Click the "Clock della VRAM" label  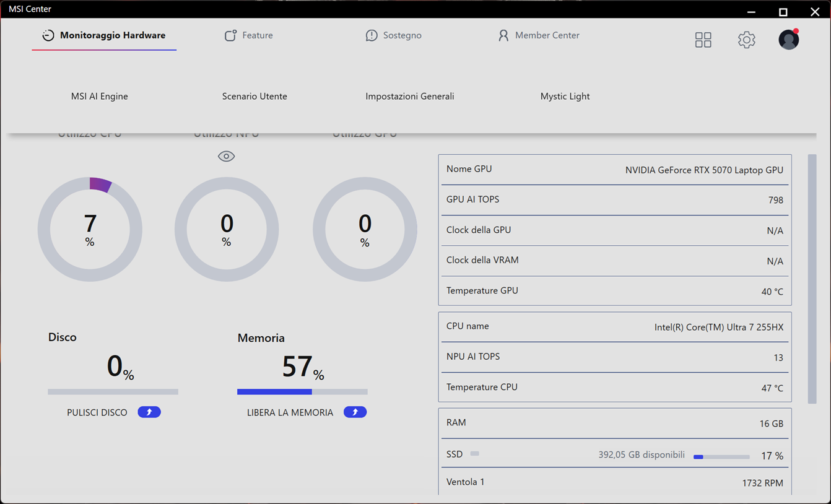click(x=482, y=260)
